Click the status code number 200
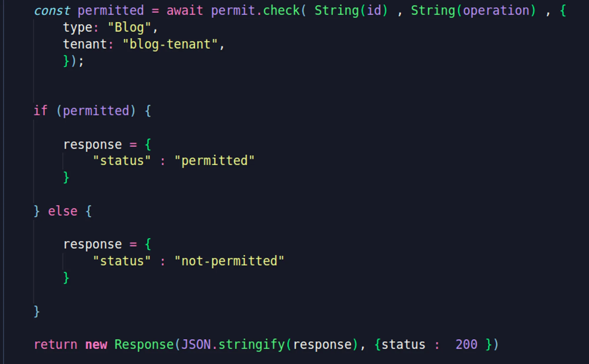Viewport: 589px width, 364px height. pos(466,345)
